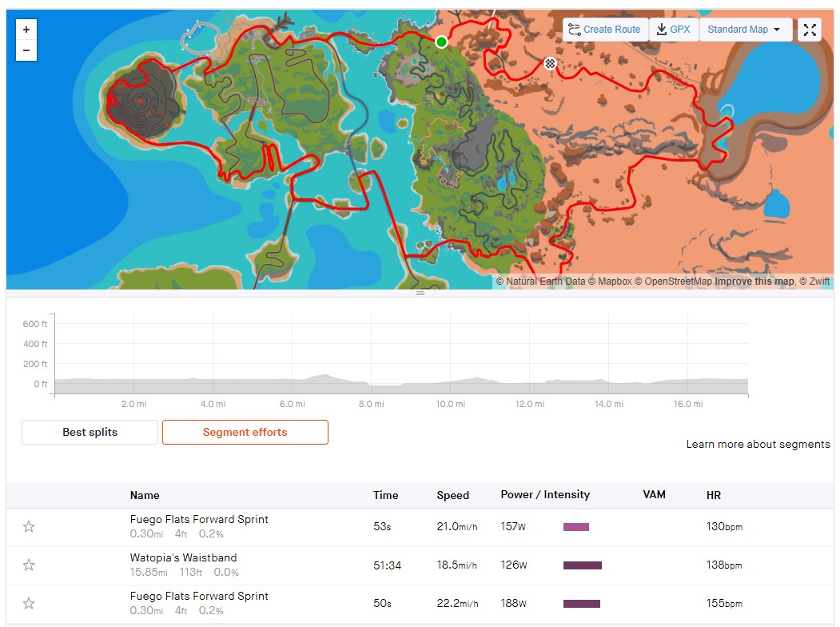This screenshot has width=840, height=627.
Task: Star the Watopia's Waistband segment
Action: coord(29,565)
